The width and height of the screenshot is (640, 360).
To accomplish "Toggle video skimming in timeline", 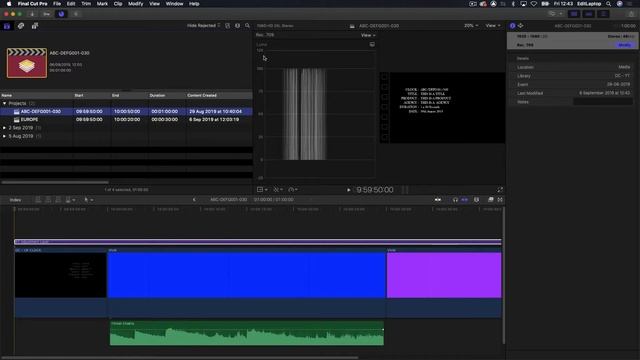I will [438, 200].
